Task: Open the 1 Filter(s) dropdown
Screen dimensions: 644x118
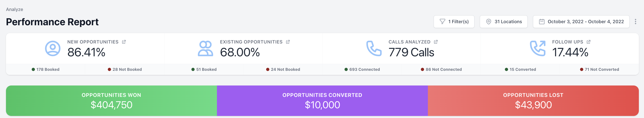Action: pos(454,22)
